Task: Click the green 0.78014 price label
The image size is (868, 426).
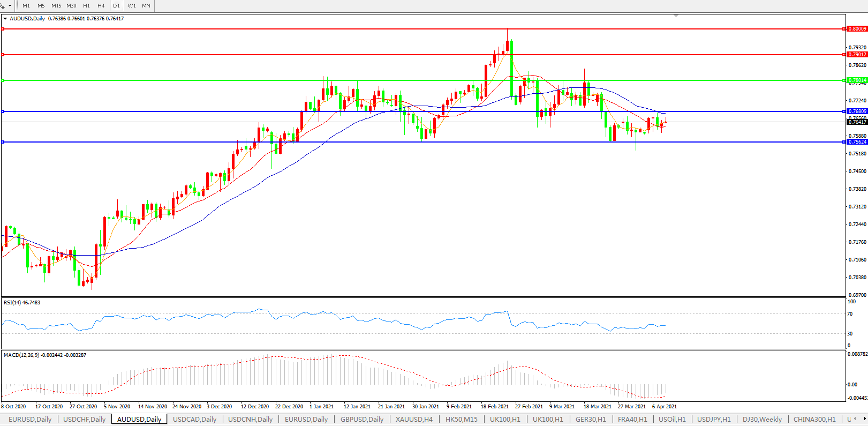Action: pos(857,80)
